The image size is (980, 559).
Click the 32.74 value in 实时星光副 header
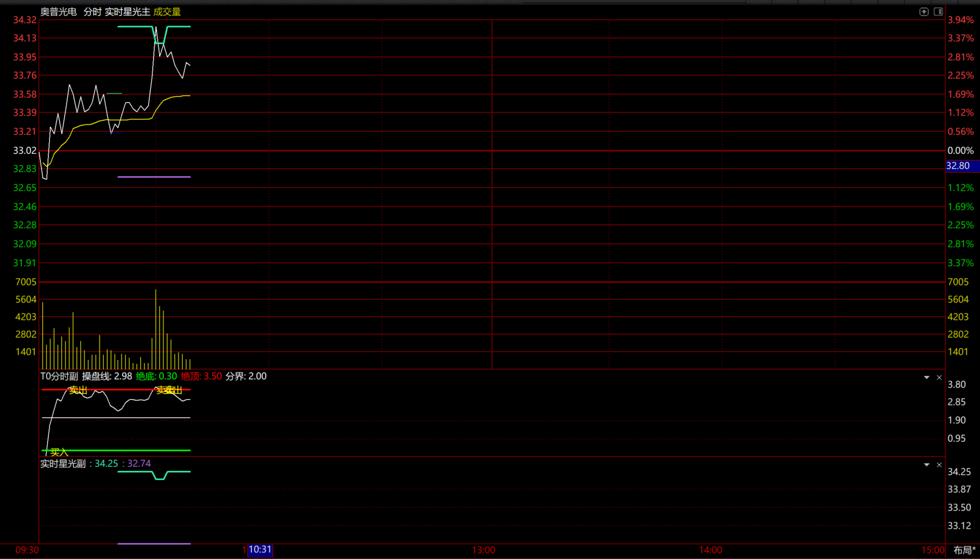click(x=139, y=464)
